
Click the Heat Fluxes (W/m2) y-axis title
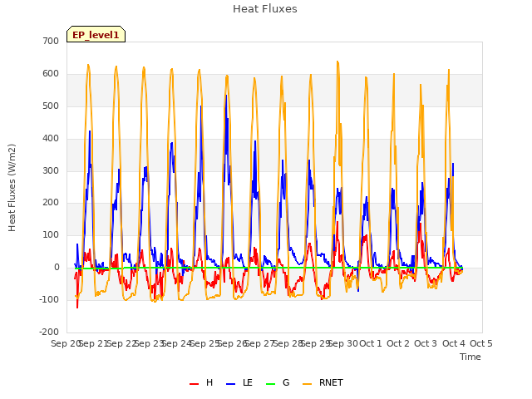pyautogui.click(x=12, y=188)
